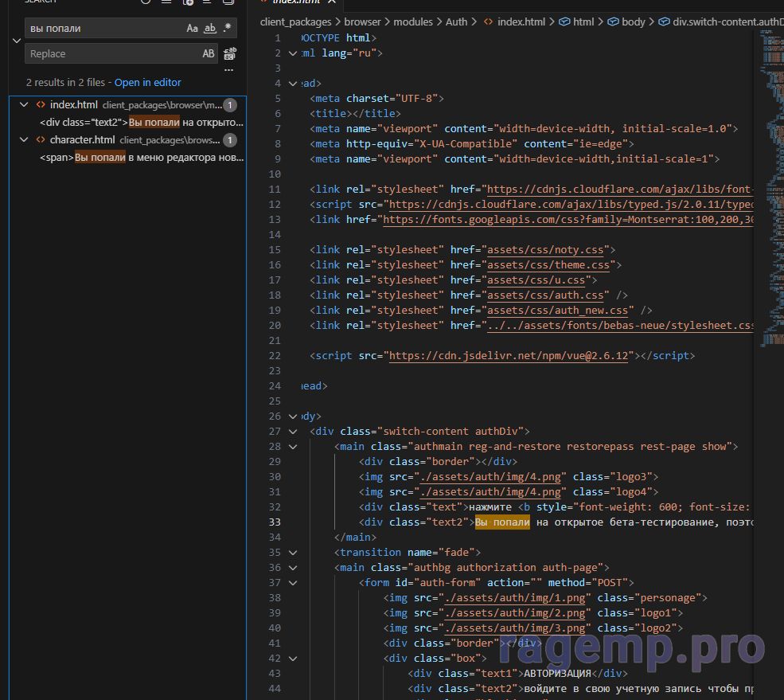Enable Match Whole Word in the search box
The height and width of the screenshot is (700, 784).
click(x=210, y=29)
